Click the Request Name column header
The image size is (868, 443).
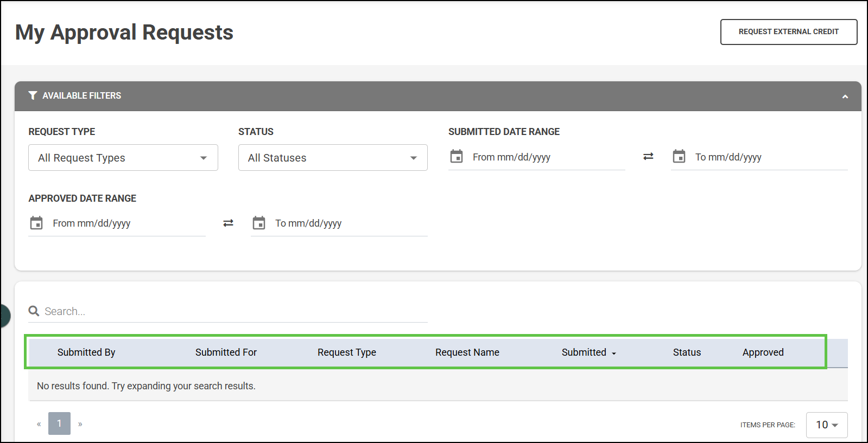coord(467,352)
